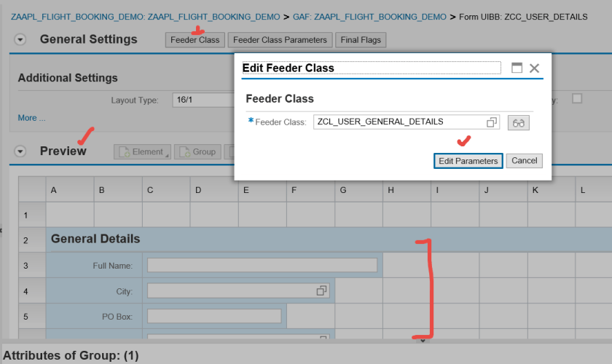Open value help on City field
This screenshot has height=364, width=612.
click(x=321, y=291)
